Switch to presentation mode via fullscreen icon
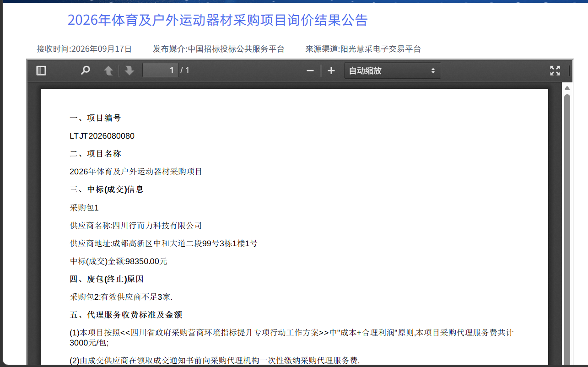Viewport: 588px width, 367px height. click(x=555, y=70)
